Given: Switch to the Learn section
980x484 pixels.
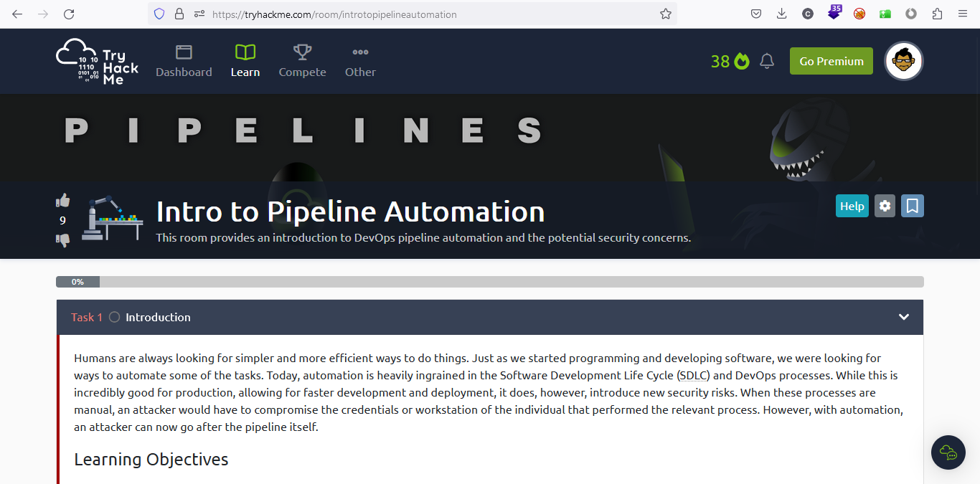Looking at the screenshot, I should (245, 61).
